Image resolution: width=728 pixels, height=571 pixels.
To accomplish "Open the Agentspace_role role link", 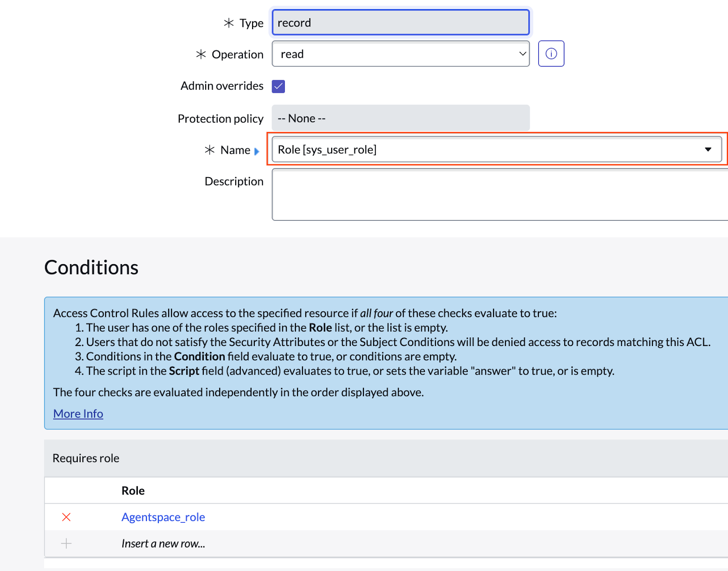I will (163, 517).
